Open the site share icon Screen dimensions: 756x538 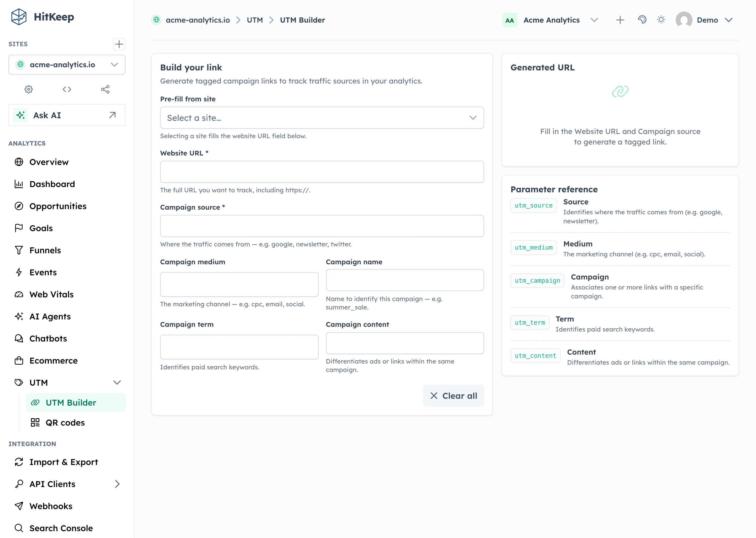(105, 89)
